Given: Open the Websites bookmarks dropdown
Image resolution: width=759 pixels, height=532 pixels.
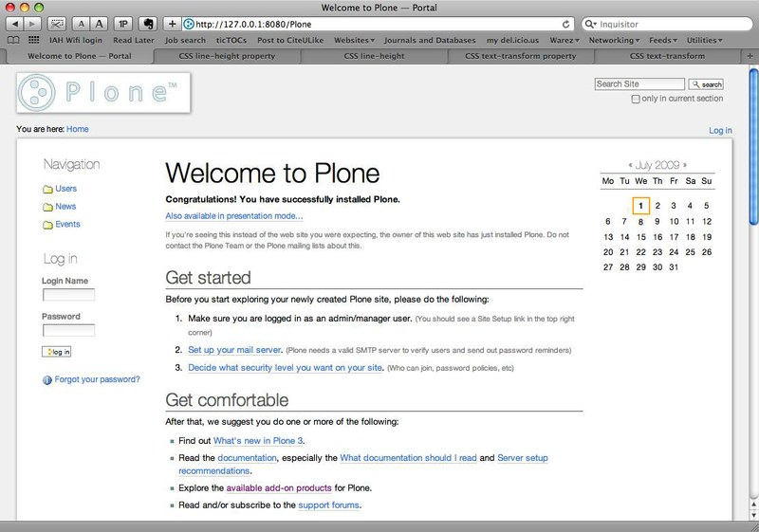Looking at the screenshot, I should [x=354, y=40].
